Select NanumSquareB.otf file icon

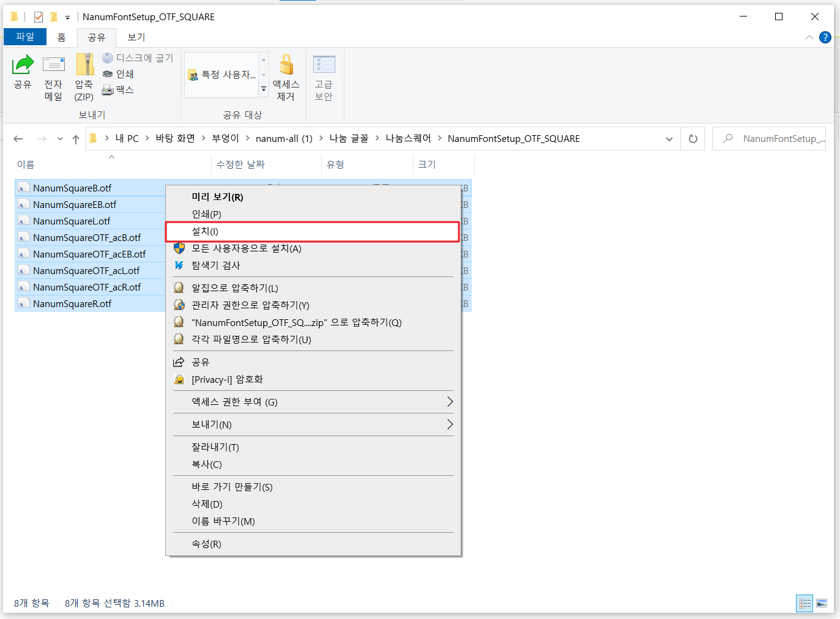coord(23,188)
